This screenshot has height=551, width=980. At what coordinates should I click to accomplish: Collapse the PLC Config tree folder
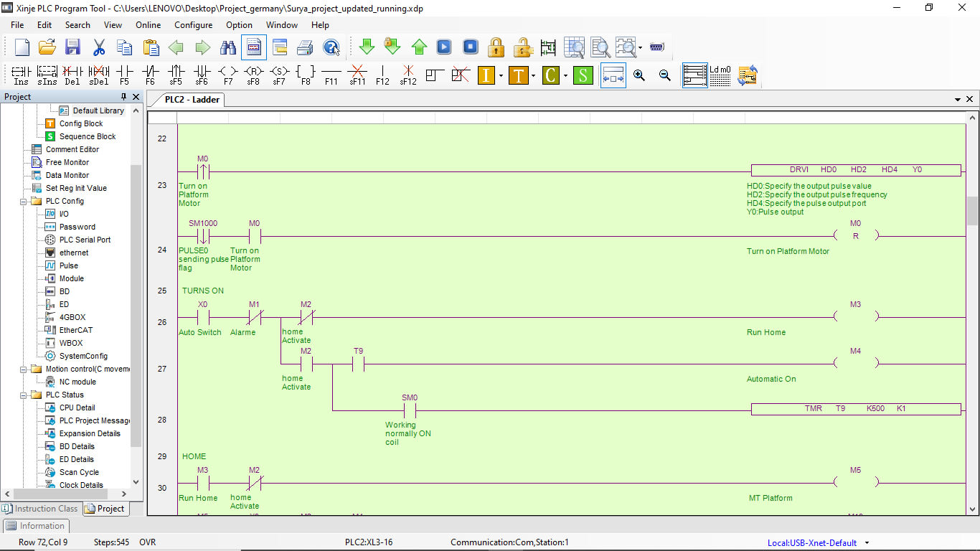pyautogui.click(x=24, y=201)
